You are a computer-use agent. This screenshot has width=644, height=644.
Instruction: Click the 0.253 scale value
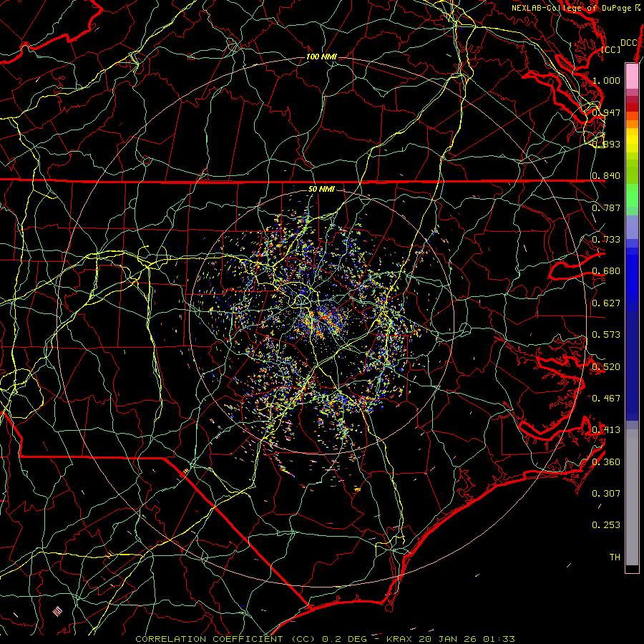click(x=606, y=525)
